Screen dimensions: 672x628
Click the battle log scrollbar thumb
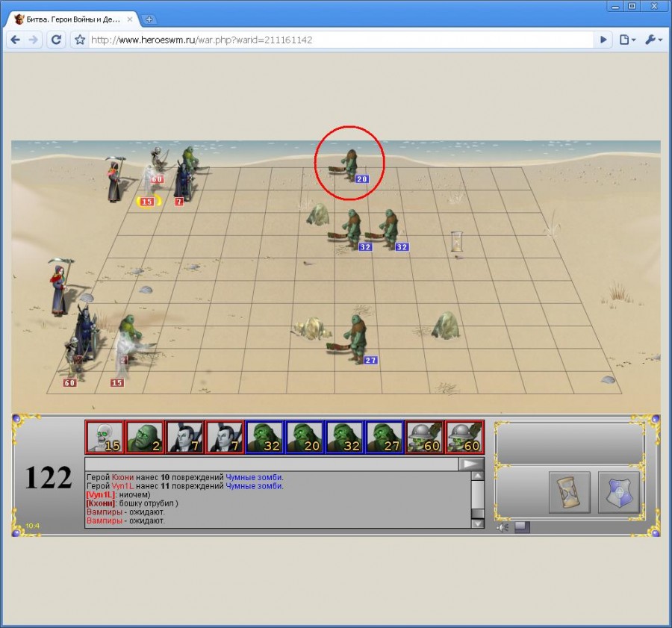click(477, 514)
